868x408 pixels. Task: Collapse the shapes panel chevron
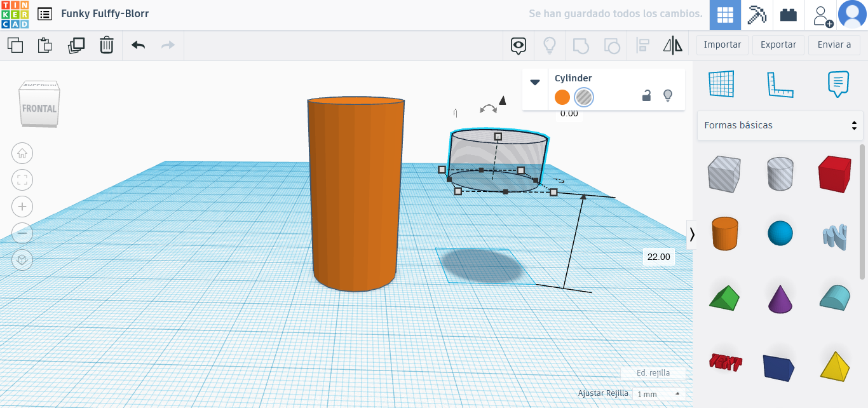pyautogui.click(x=692, y=235)
